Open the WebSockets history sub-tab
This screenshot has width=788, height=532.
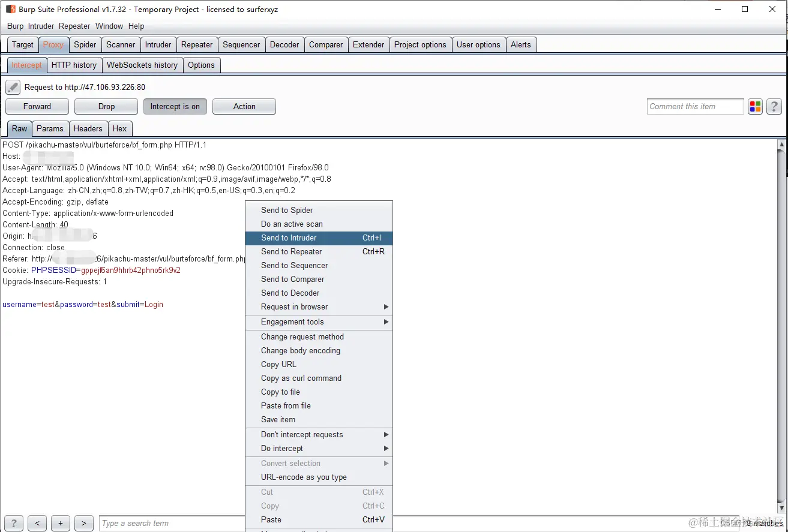pyautogui.click(x=142, y=65)
